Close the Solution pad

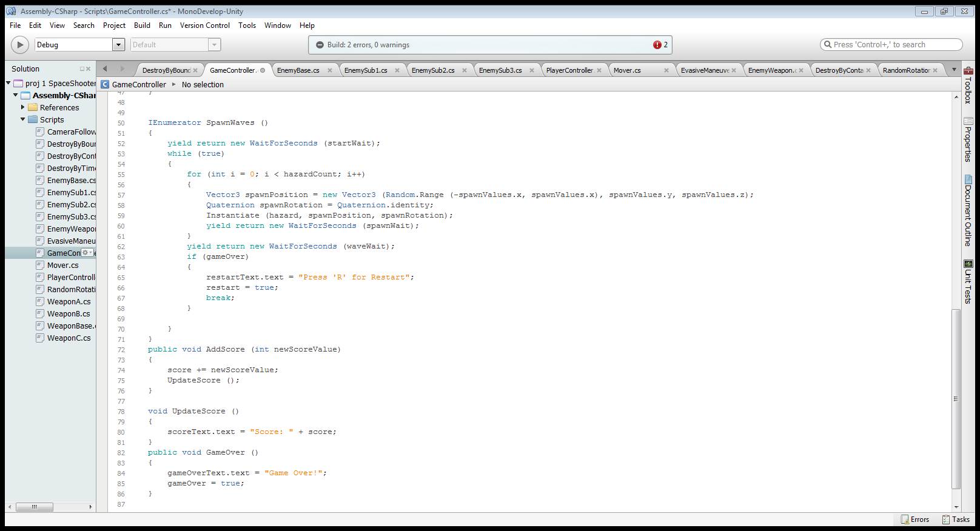(89, 69)
